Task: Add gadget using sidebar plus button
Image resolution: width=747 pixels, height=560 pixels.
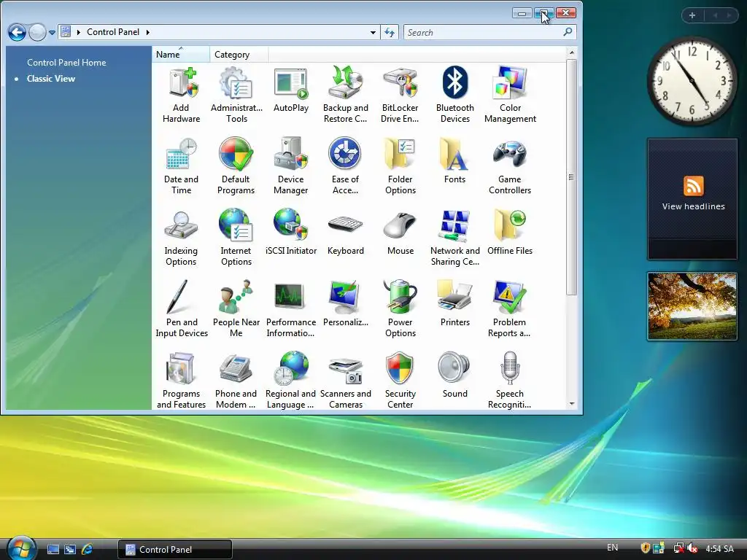Action: [692, 15]
